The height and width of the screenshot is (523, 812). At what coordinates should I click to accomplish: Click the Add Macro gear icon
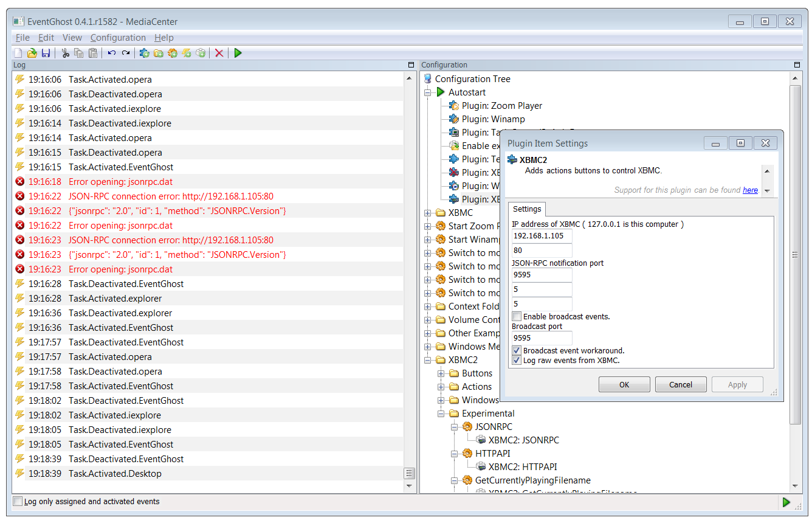(173, 54)
